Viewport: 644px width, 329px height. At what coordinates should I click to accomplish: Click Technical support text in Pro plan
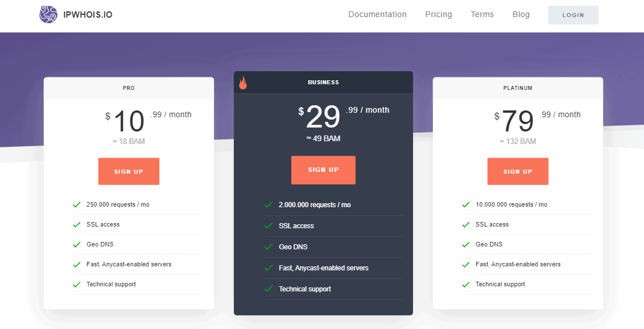[x=111, y=284]
